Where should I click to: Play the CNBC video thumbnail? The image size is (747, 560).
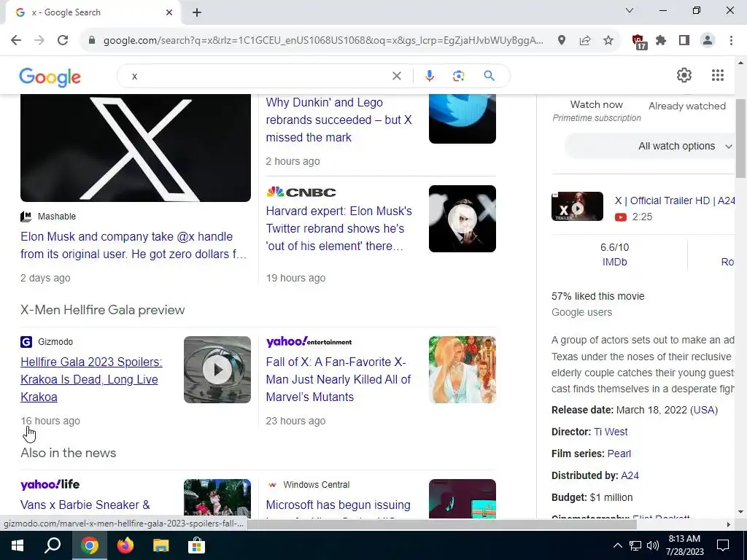pos(462,219)
